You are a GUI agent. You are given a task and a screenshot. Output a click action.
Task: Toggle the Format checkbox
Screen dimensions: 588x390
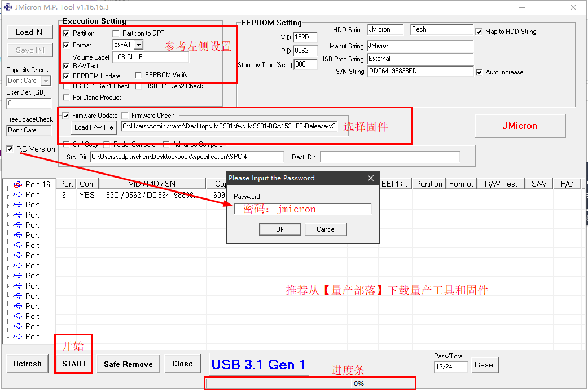(67, 45)
